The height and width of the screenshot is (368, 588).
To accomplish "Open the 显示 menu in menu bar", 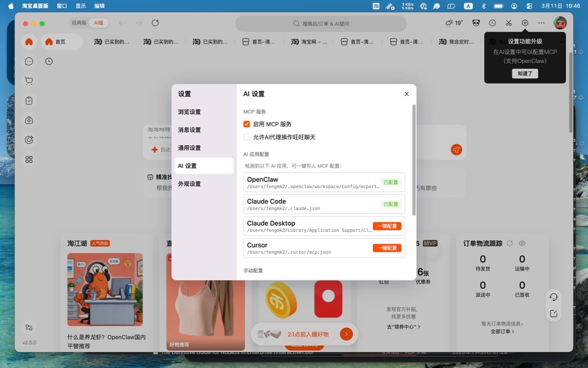I will tap(80, 6).
